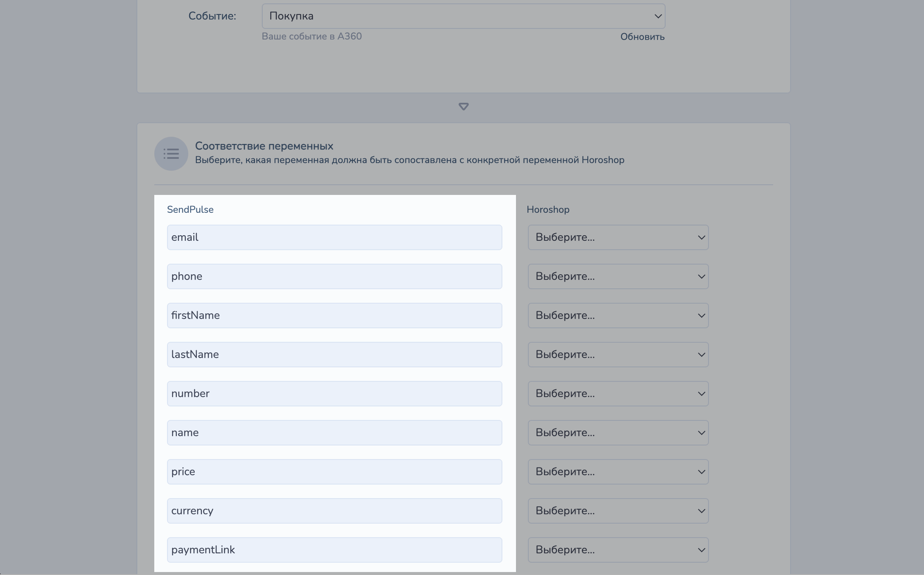924x575 pixels.
Task: Click the phone SendPulse field
Action: coord(334,276)
